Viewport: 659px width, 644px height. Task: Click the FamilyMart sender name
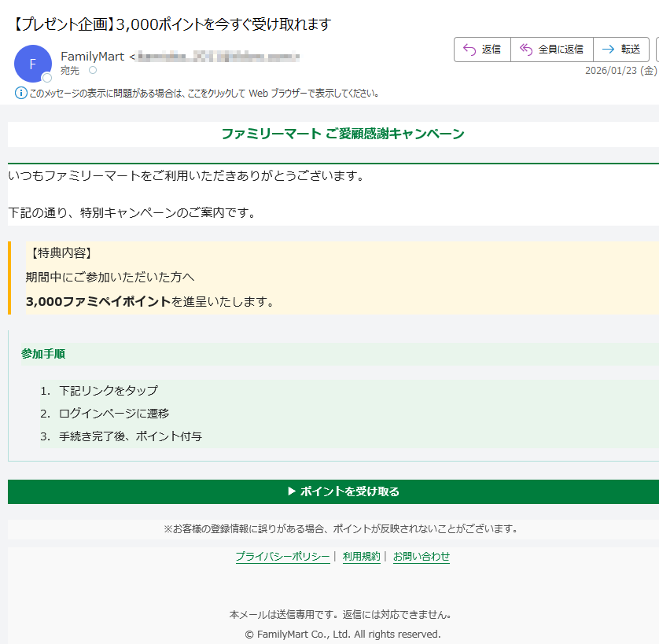click(x=92, y=56)
